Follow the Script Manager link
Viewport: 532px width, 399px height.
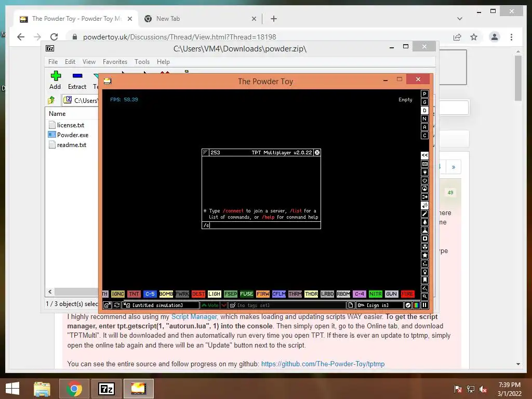(x=194, y=316)
